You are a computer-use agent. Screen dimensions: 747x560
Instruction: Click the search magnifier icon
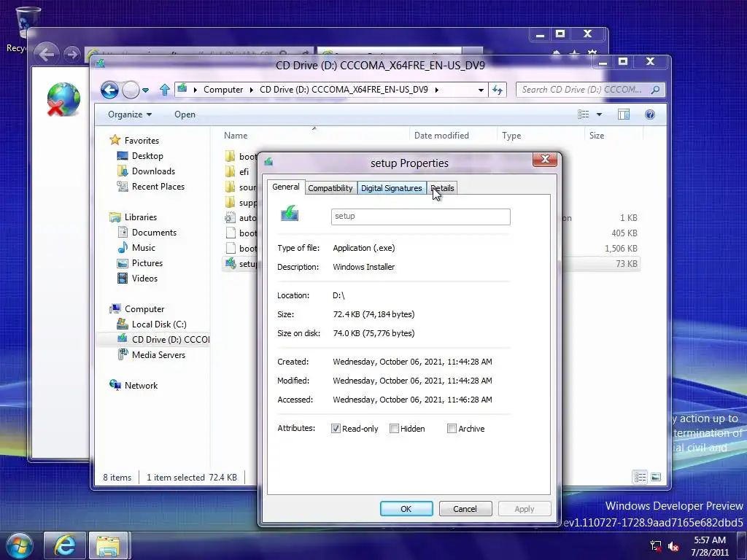click(x=656, y=90)
